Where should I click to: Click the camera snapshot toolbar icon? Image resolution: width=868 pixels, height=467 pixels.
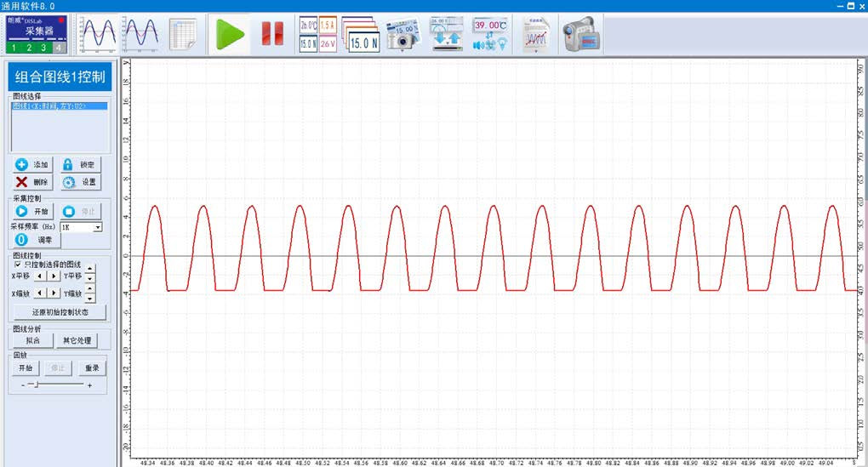tap(403, 34)
